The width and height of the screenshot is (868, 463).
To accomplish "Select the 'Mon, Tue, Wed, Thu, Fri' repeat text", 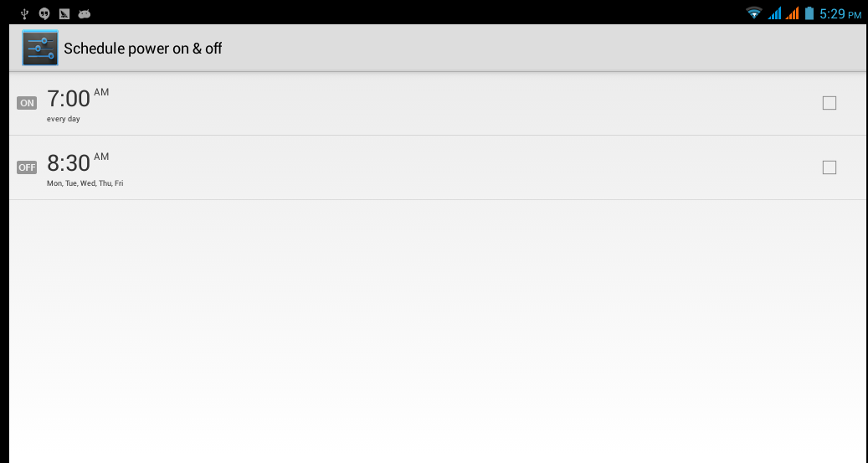I will 85,183.
